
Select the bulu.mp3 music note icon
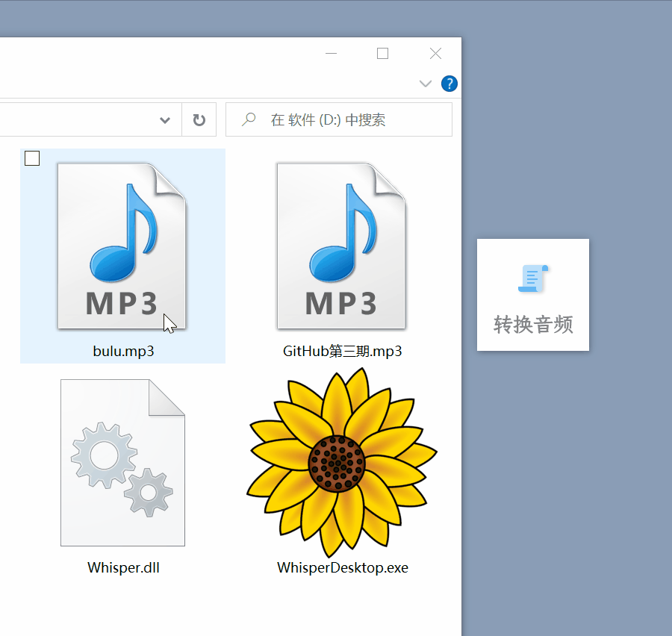pyautogui.click(x=122, y=246)
